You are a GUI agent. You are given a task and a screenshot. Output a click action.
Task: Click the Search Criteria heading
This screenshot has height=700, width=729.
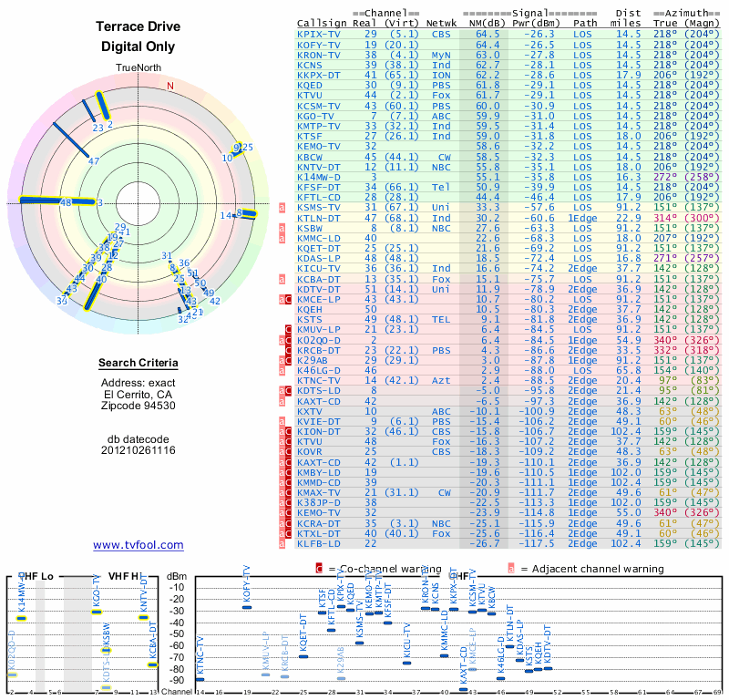139,363
